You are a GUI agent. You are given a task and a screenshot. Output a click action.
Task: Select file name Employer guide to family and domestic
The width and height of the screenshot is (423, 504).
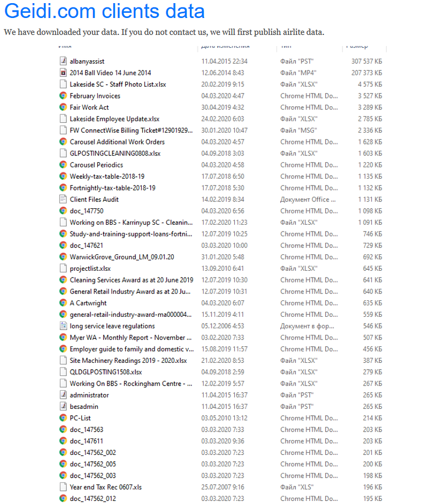[132, 349]
